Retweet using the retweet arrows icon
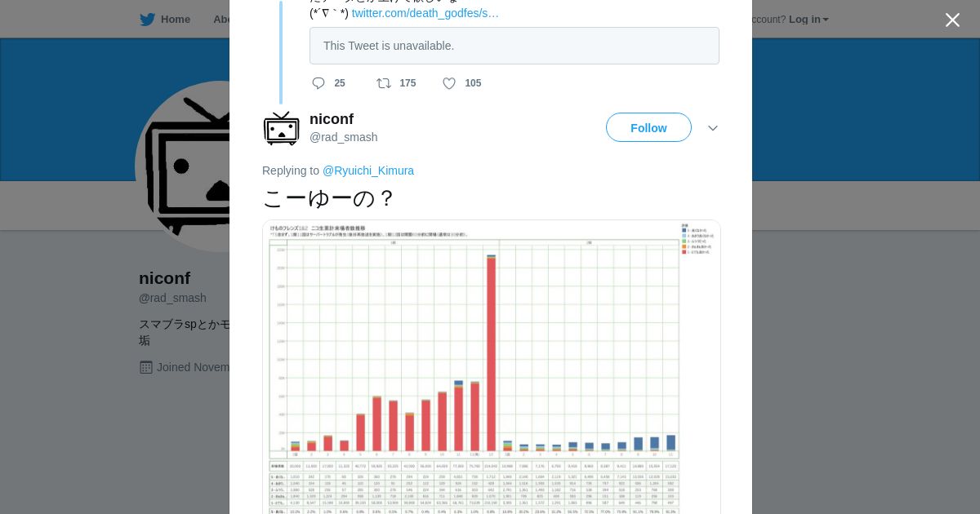The image size is (980, 514). 383,83
